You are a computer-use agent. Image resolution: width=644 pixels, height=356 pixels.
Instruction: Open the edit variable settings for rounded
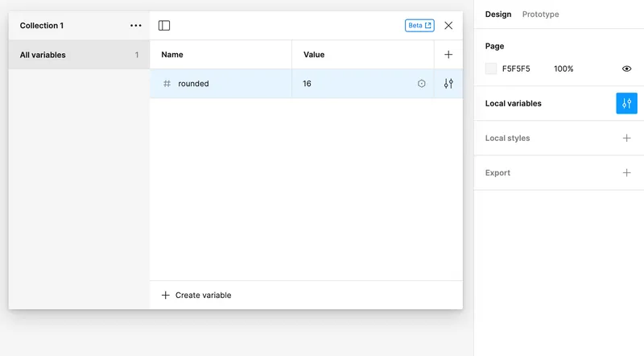tap(448, 84)
